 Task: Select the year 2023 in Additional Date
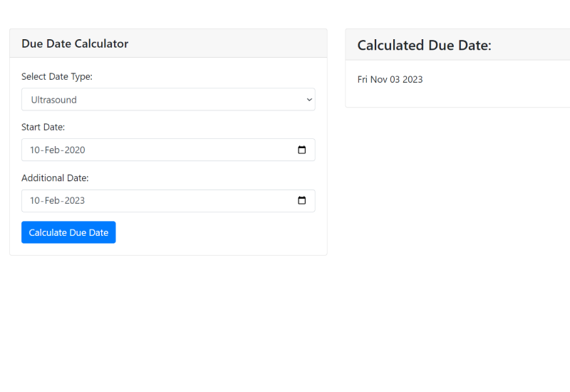pyautogui.click(x=76, y=200)
